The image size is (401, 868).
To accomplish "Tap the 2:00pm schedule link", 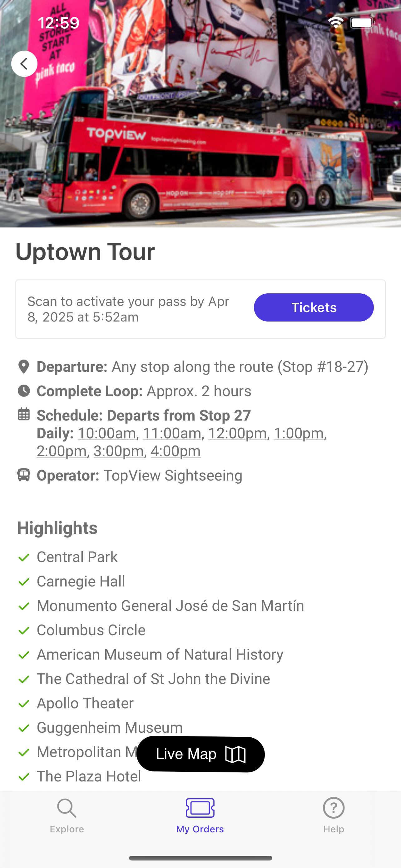I will coord(62,451).
